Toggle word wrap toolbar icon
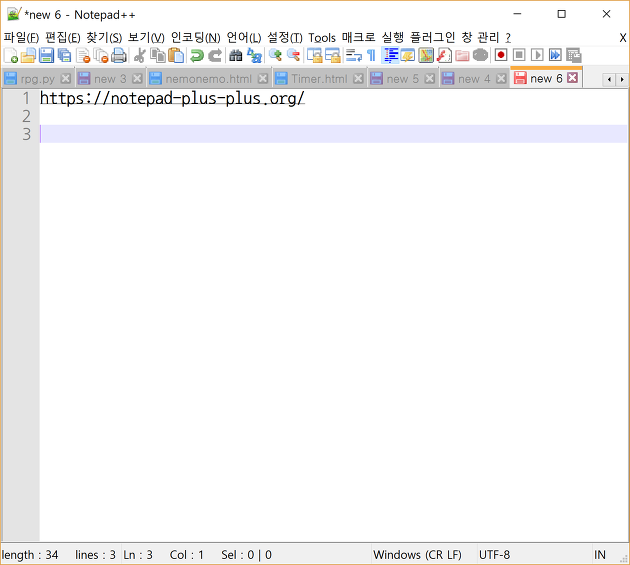 coord(354,55)
